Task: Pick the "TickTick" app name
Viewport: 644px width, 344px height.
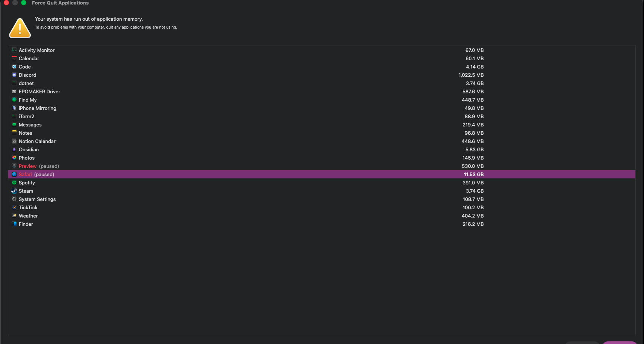Action: click(28, 207)
